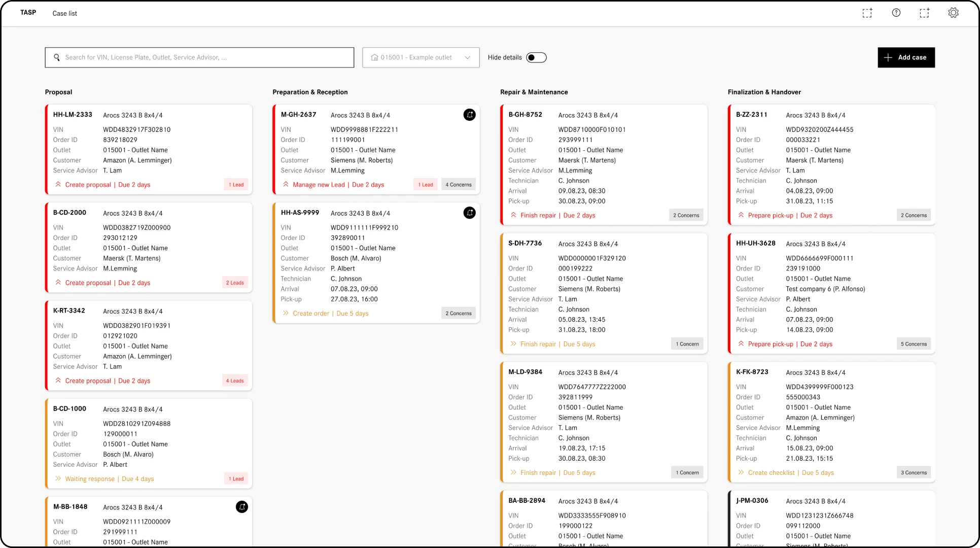Open case title HH-LM-2333
The height and width of the screenshot is (548, 980).
[x=73, y=115]
